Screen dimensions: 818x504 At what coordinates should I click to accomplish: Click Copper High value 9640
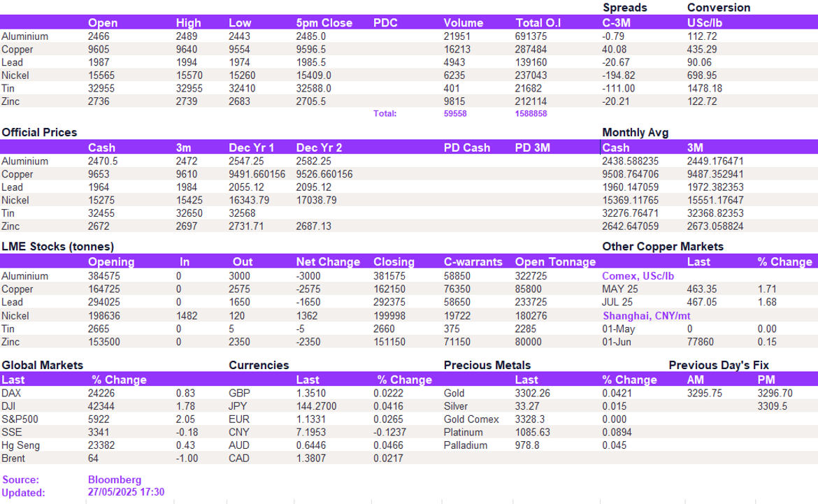(x=186, y=50)
